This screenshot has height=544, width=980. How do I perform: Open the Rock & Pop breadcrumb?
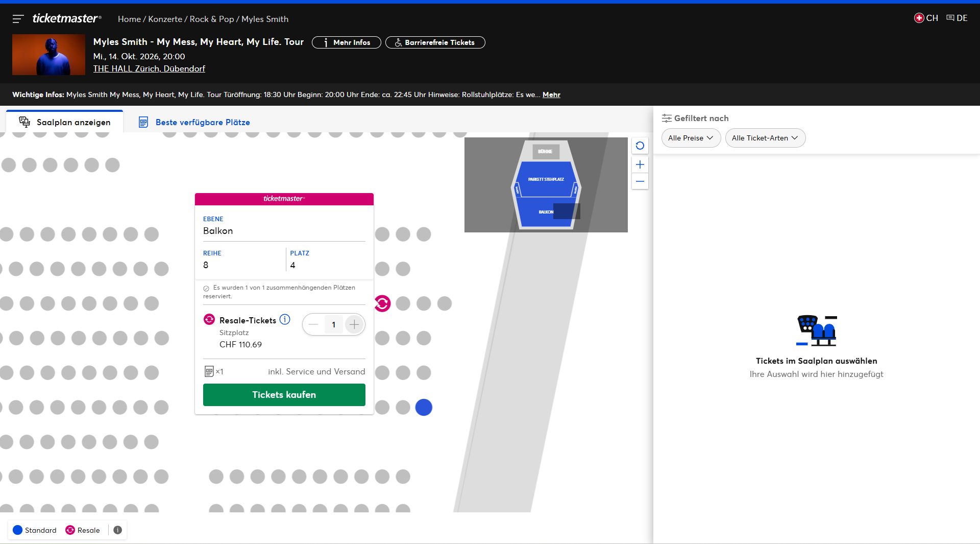point(212,19)
